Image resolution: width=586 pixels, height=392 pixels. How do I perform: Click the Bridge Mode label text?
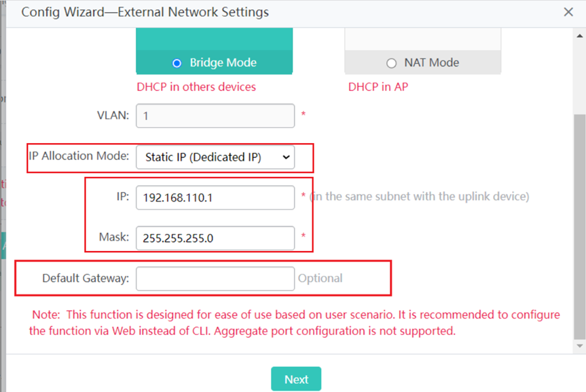tap(223, 62)
